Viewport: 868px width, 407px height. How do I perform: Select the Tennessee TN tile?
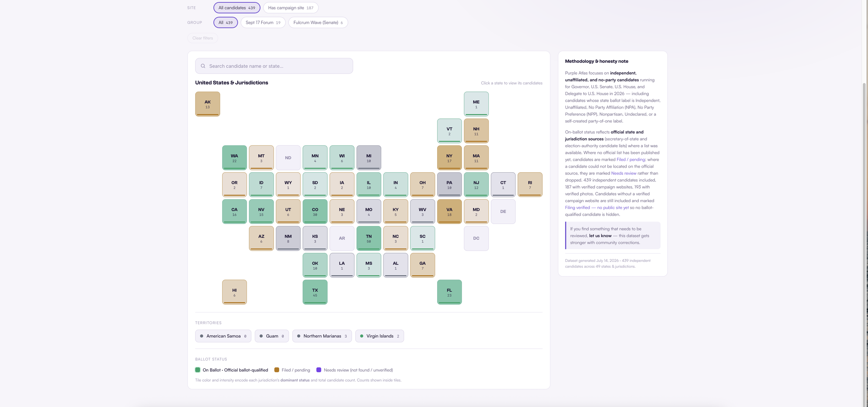tap(369, 239)
